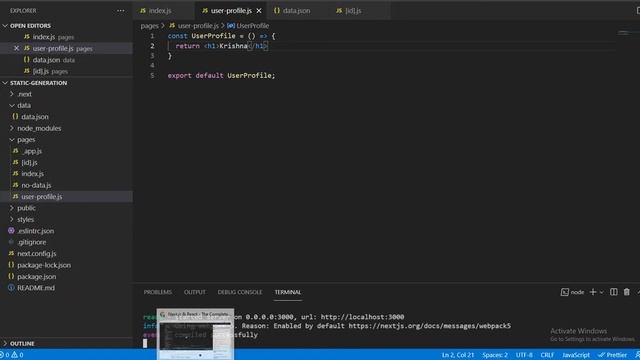Kill terminal with trash icon
The width and height of the screenshot is (640, 360).
coord(627,292)
